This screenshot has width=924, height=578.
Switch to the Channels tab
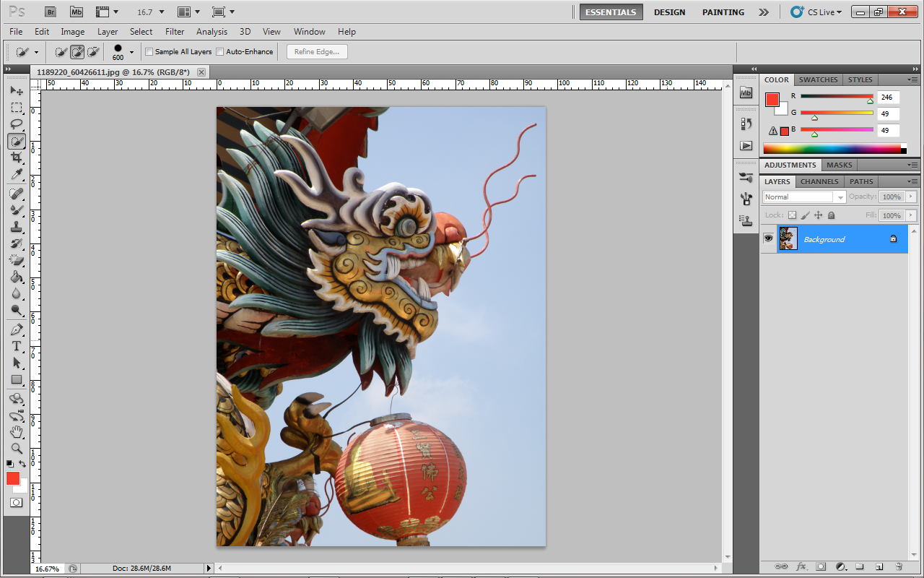tap(819, 181)
